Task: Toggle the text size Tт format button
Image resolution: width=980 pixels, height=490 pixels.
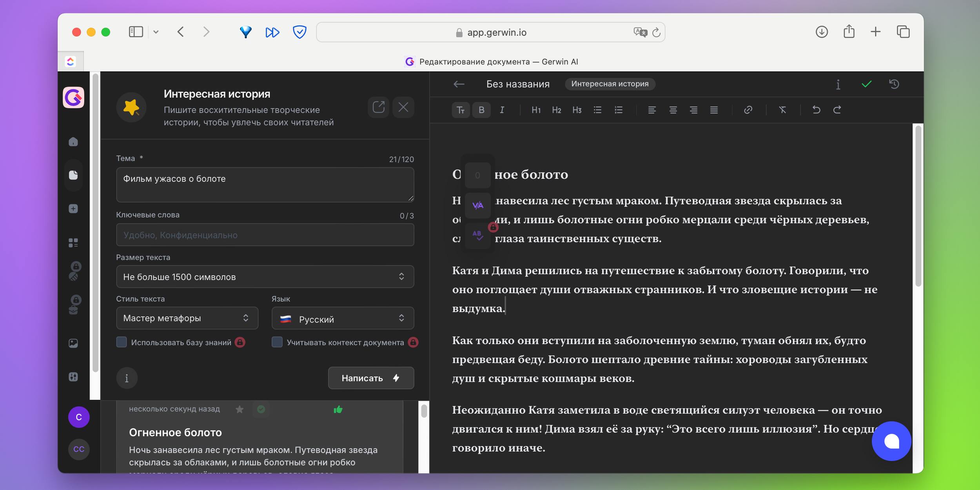Action: [x=461, y=110]
